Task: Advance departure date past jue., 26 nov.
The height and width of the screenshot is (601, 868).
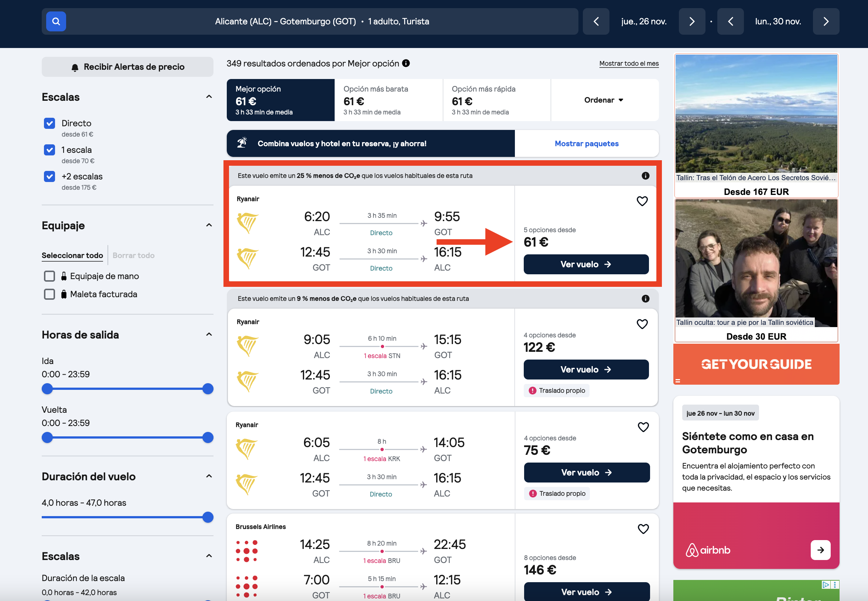Action: [x=692, y=21]
